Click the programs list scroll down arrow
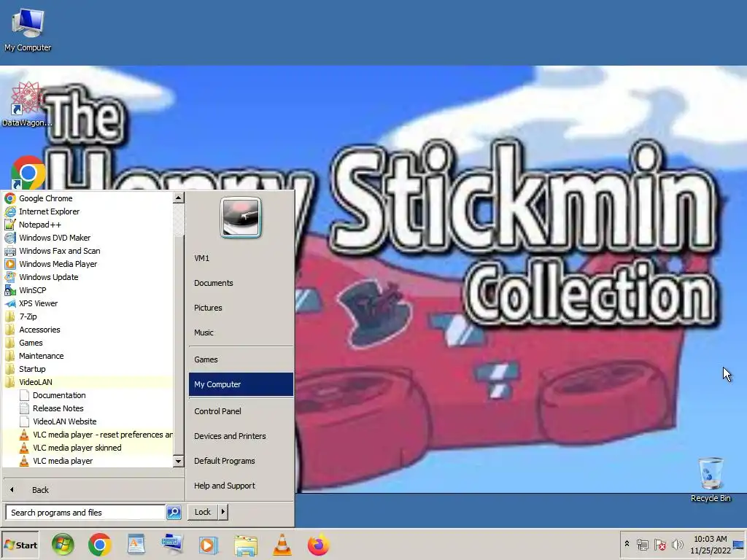The height and width of the screenshot is (560, 747). (x=179, y=461)
